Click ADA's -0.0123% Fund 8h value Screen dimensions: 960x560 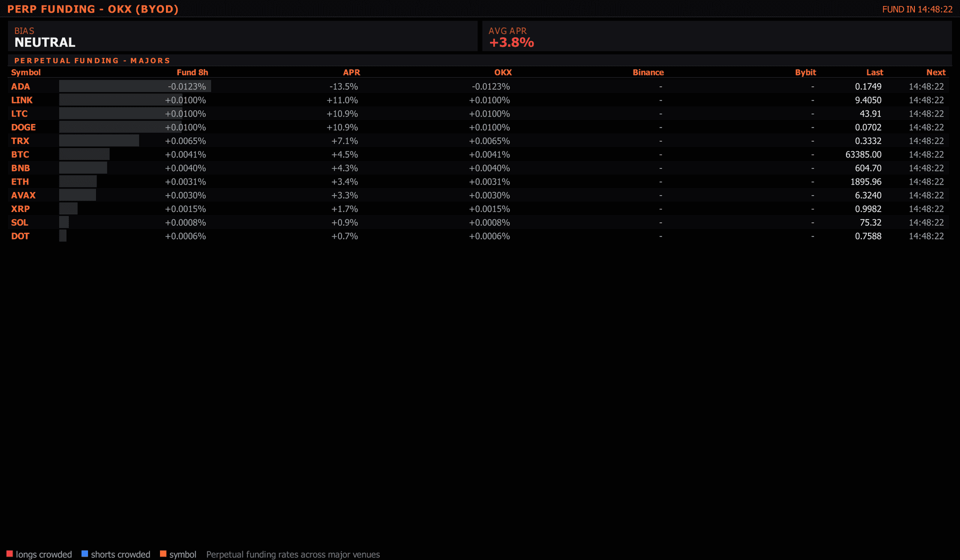pyautogui.click(x=187, y=86)
